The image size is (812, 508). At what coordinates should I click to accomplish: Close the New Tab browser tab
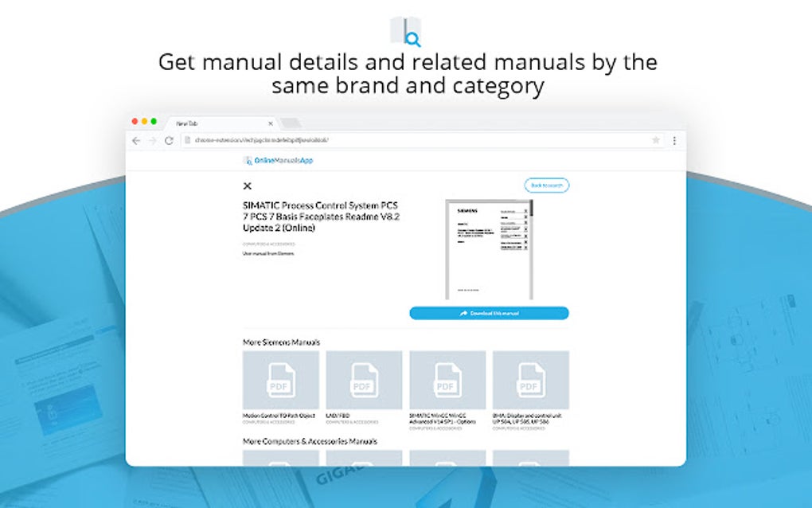271,123
